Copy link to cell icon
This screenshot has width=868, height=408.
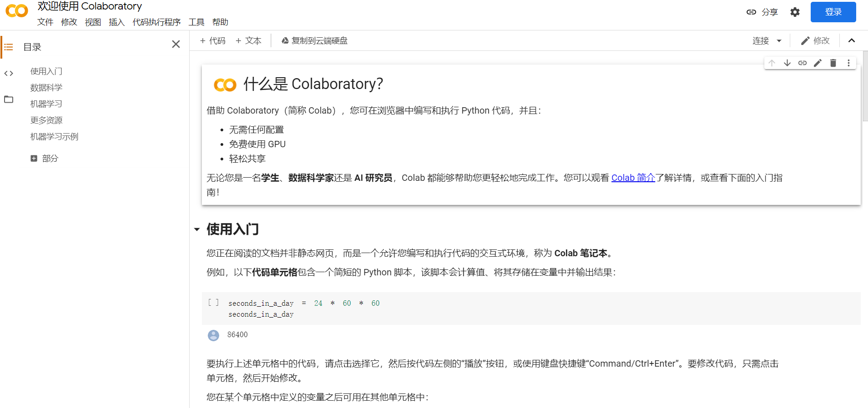pyautogui.click(x=803, y=63)
